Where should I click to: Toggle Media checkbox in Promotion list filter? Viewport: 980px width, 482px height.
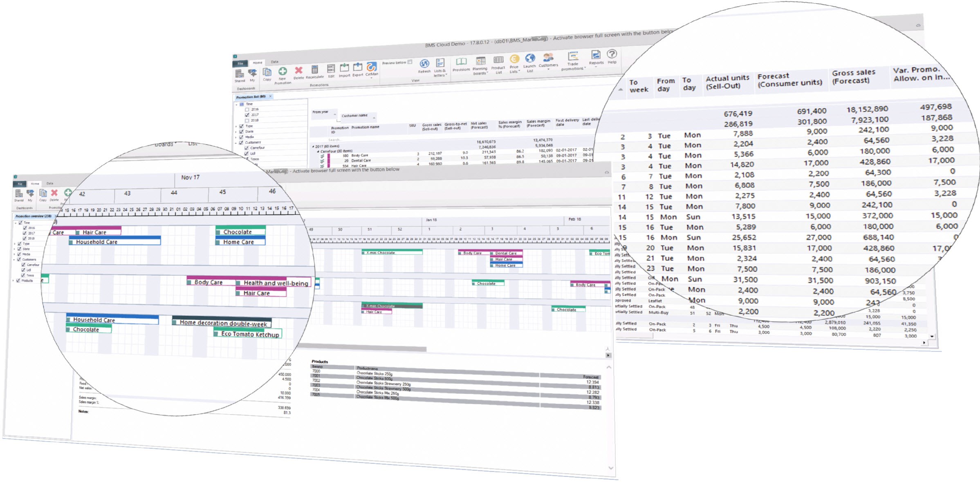click(241, 137)
